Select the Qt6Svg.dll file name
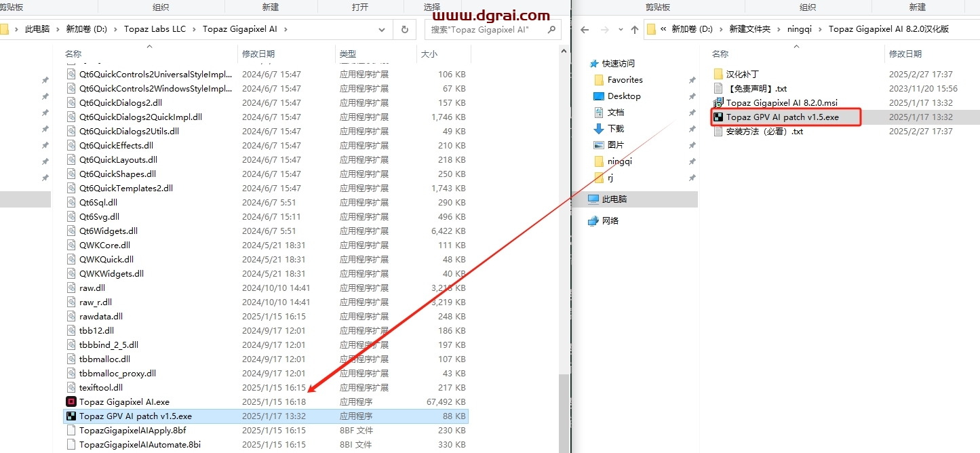This screenshot has height=453, width=980. 99,217
